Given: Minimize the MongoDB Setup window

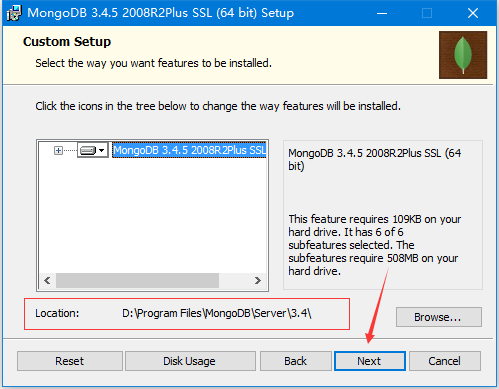Looking at the screenshot, I should click(x=382, y=13).
